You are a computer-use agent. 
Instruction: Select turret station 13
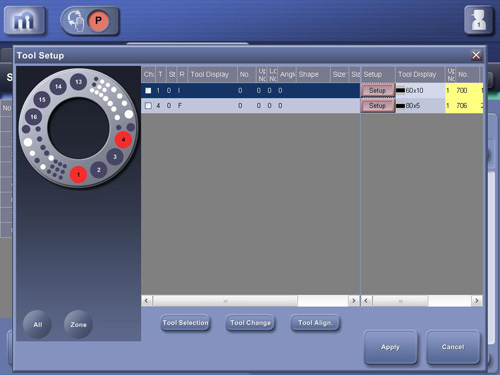(78, 82)
